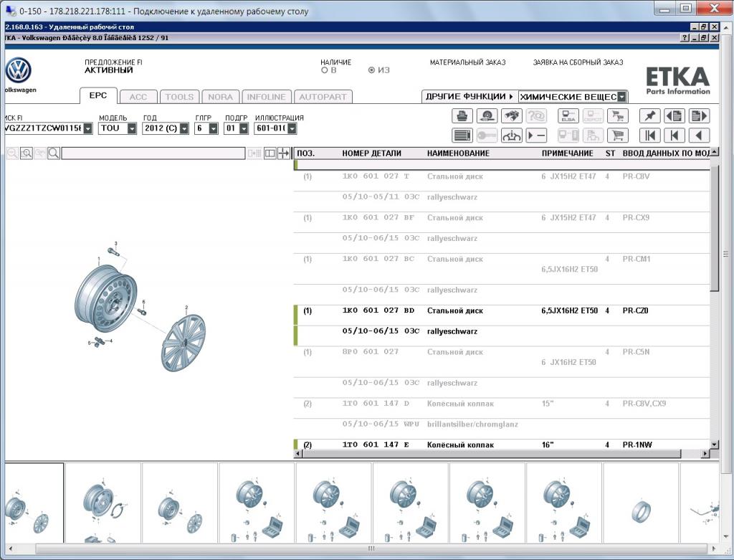
Task: Select the INFOLINE tab
Action: point(267,97)
